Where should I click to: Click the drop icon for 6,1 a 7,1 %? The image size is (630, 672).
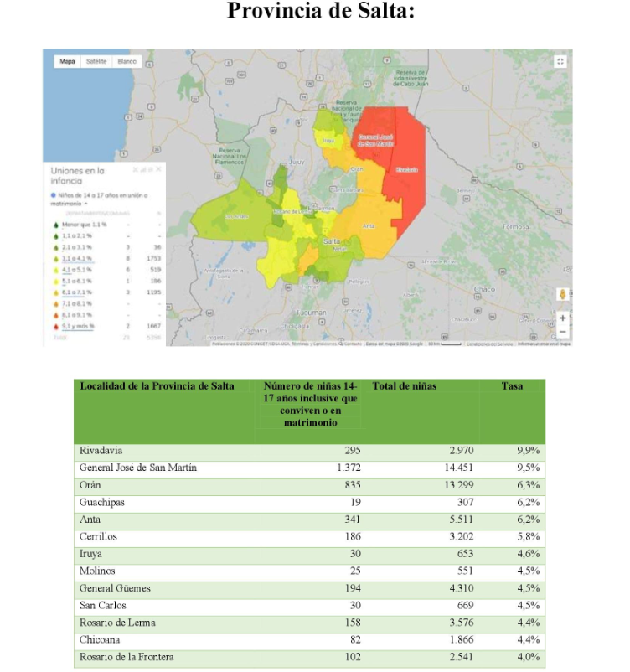tap(56, 292)
